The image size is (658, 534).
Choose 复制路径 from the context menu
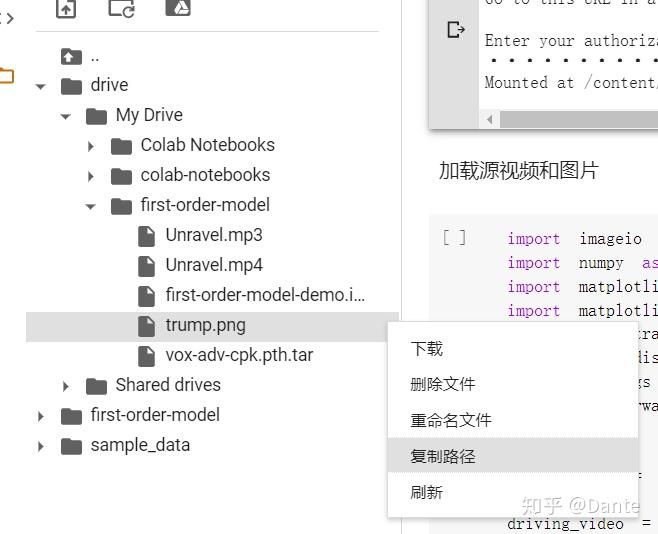pos(513,456)
